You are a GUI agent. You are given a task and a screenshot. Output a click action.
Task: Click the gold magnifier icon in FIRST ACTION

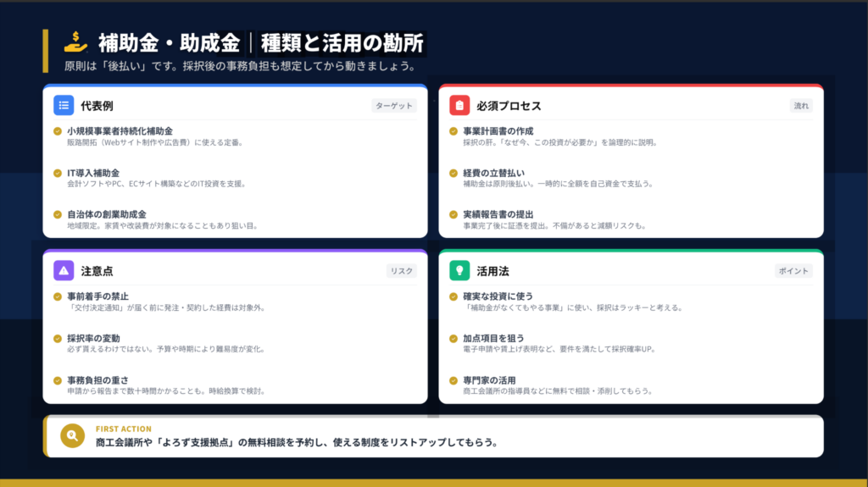(x=73, y=436)
